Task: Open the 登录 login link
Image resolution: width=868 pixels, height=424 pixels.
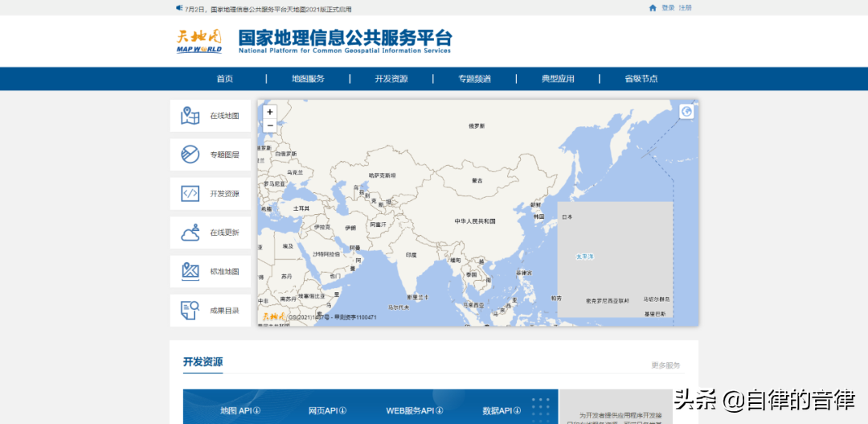Action: 668,8
